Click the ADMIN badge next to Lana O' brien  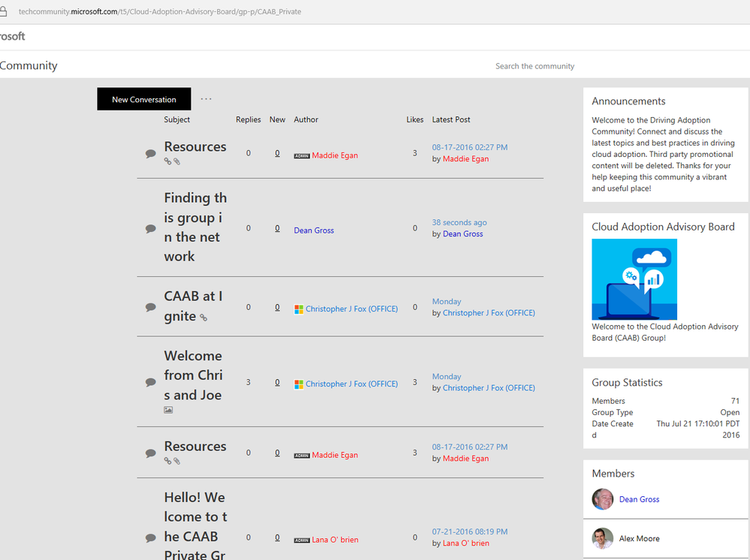click(302, 540)
